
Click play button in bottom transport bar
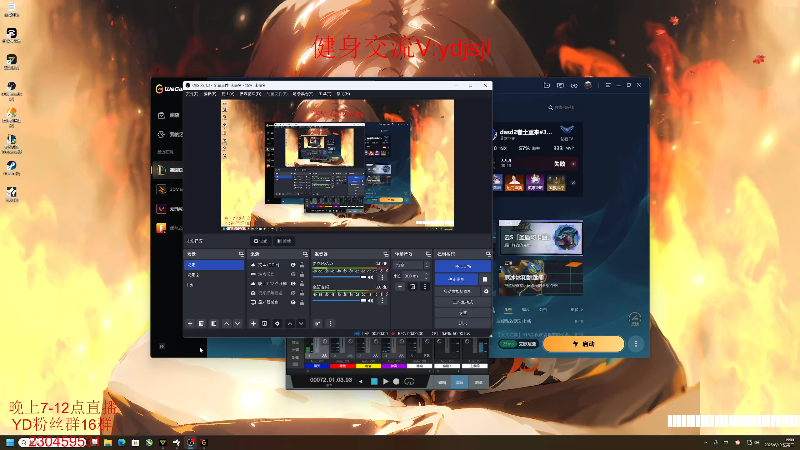tap(386, 381)
